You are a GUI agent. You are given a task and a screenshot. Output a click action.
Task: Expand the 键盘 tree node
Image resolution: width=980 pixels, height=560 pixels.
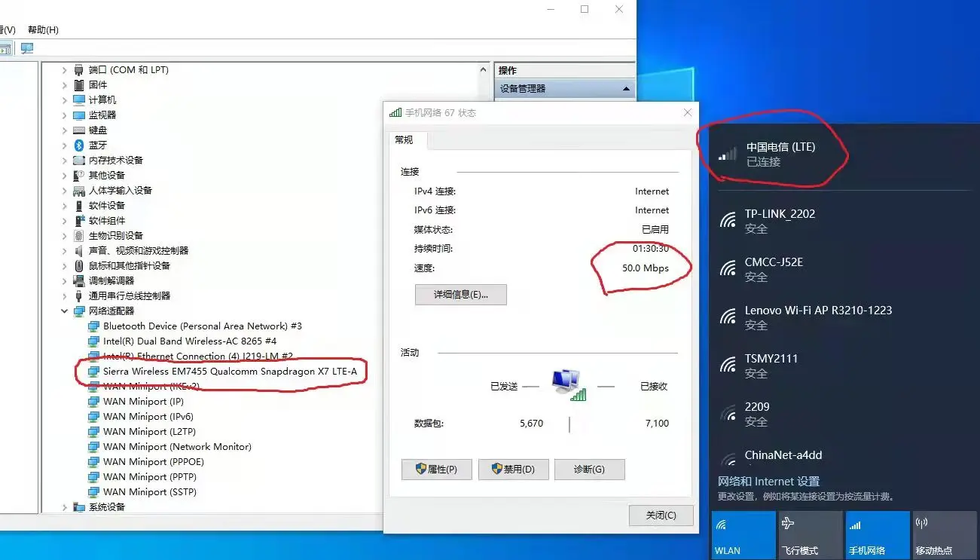65,130
